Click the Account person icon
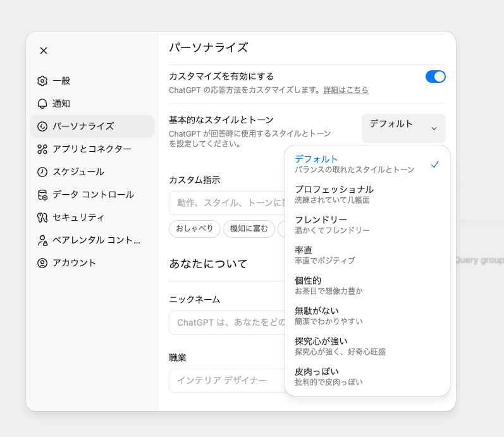The width and height of the screenshot is (504, 437). click(x=42, y=263)
